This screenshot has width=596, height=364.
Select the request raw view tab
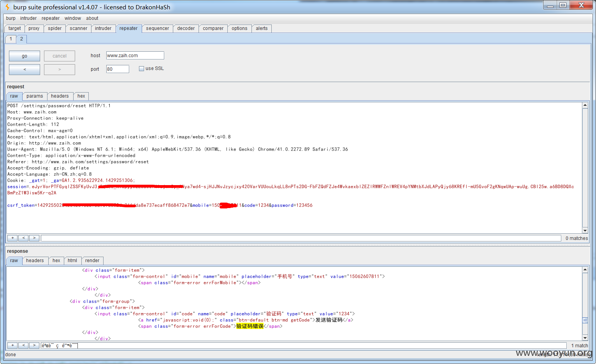[x=14, y=96]
